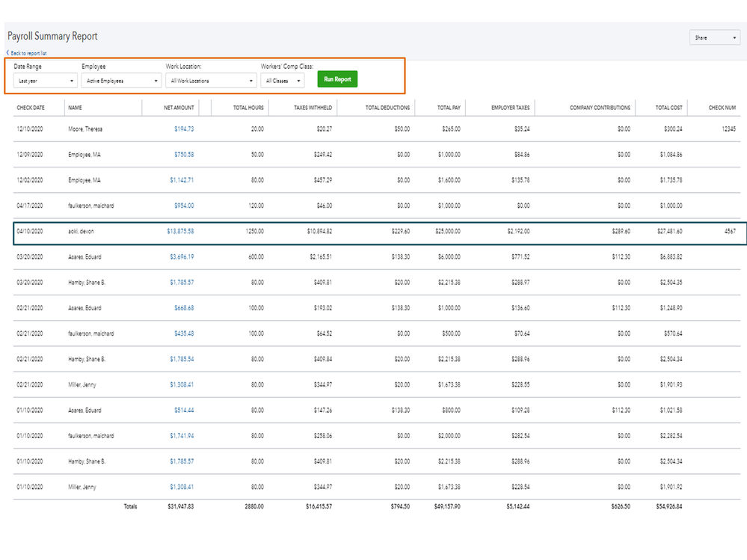Click total pay $25,000.00
This screenshot has height=560, width=747.
point(448,232)
